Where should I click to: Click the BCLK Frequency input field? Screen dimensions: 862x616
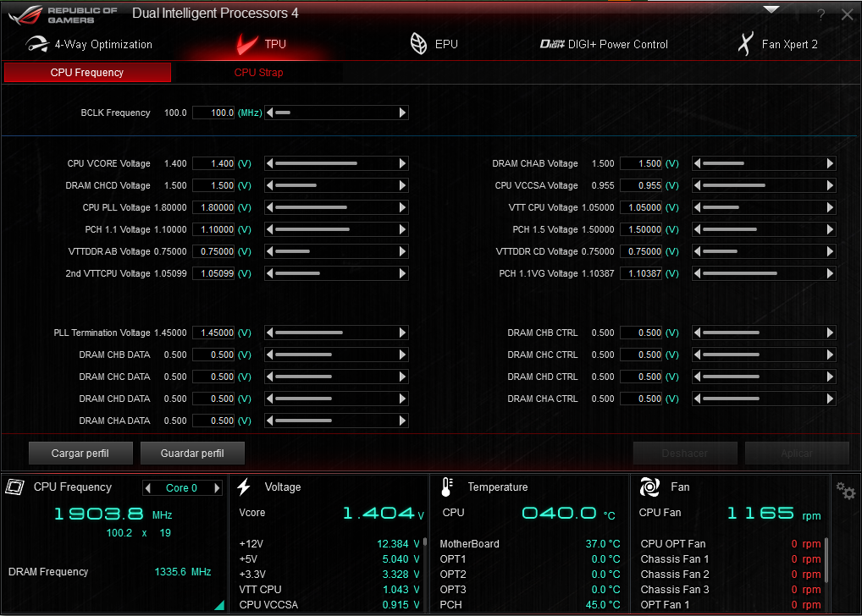tap(214, 113)
